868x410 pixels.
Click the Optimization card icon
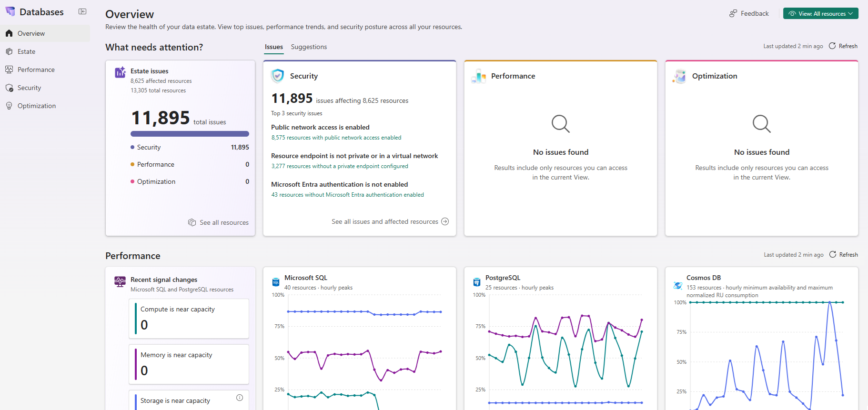(679, 76)
